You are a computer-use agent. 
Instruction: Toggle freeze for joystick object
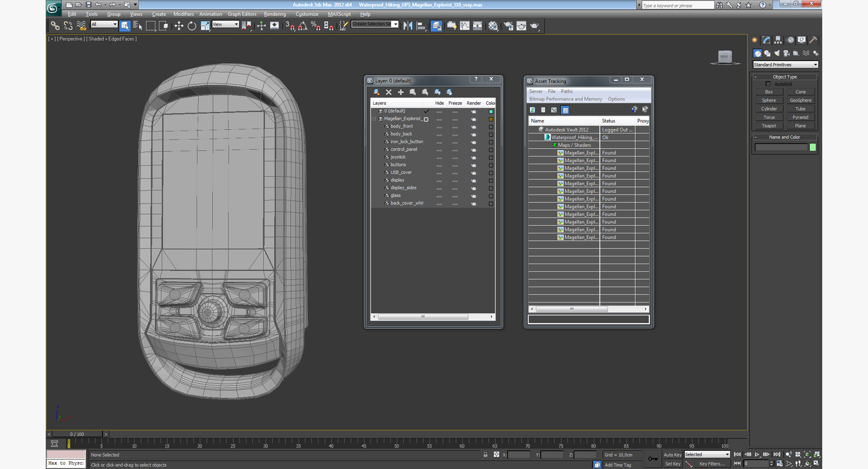tap(455, 157)
